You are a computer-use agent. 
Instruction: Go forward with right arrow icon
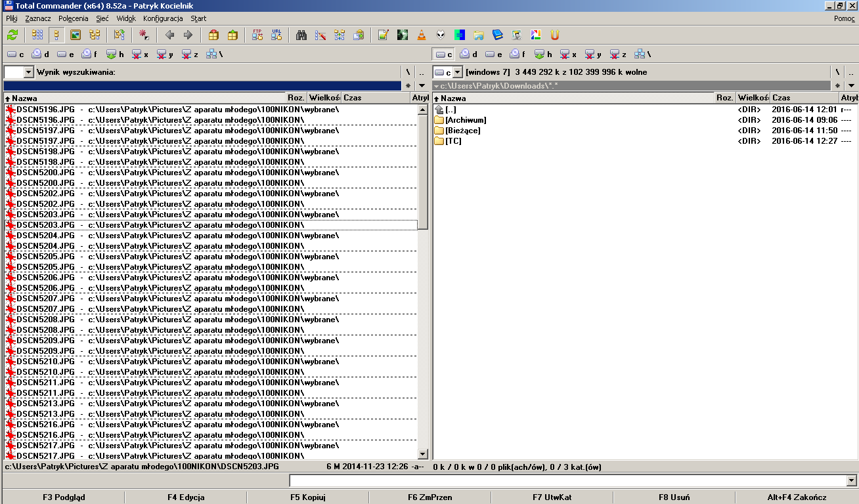pos(188,35)
